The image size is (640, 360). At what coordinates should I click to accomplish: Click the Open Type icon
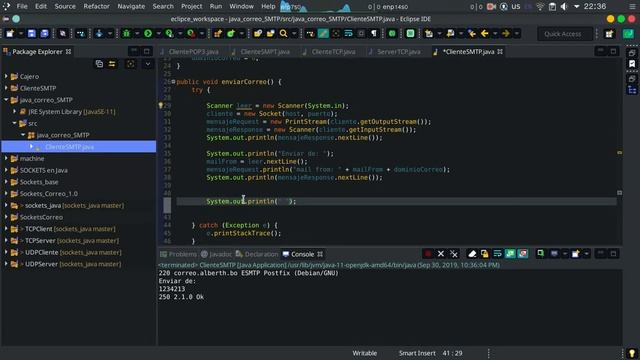coord(258,33)
